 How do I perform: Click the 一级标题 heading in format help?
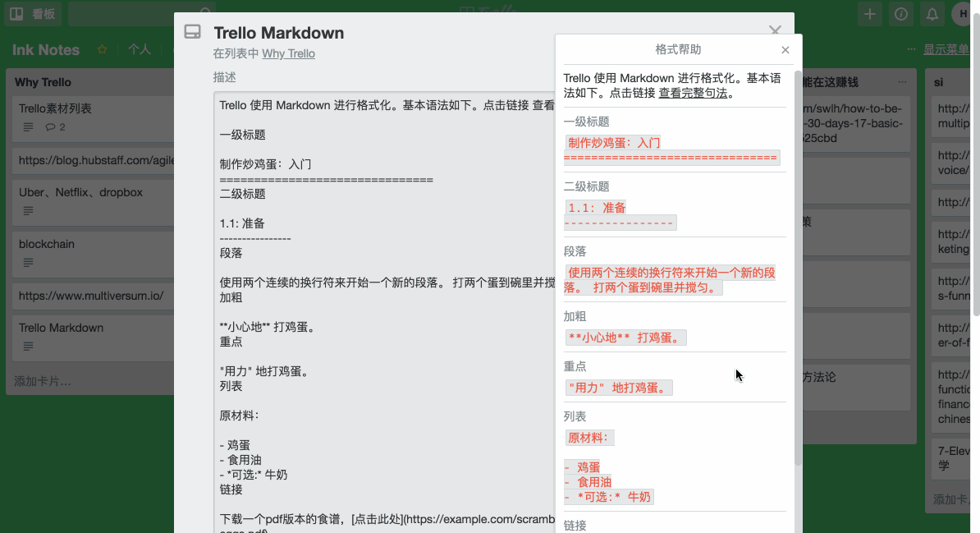point(586,122)
